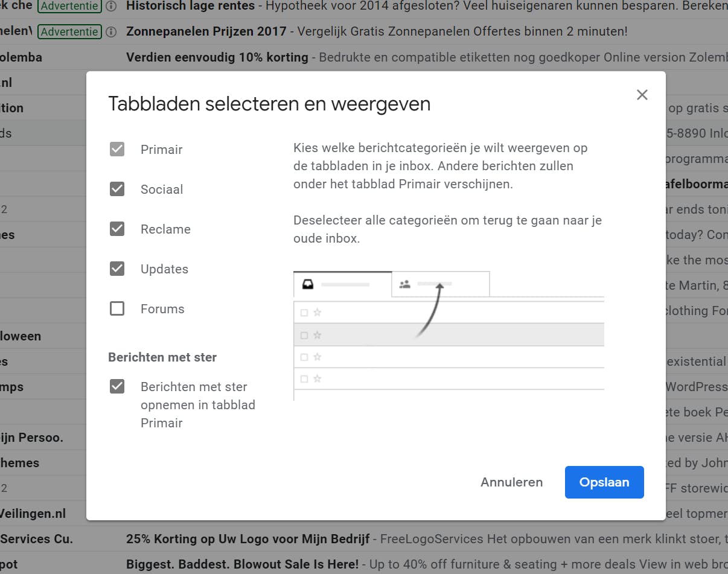The width and height of the screenshot is (728, 574).
Task: Uncheck the Updates category
Action: (x=117, y=269)
